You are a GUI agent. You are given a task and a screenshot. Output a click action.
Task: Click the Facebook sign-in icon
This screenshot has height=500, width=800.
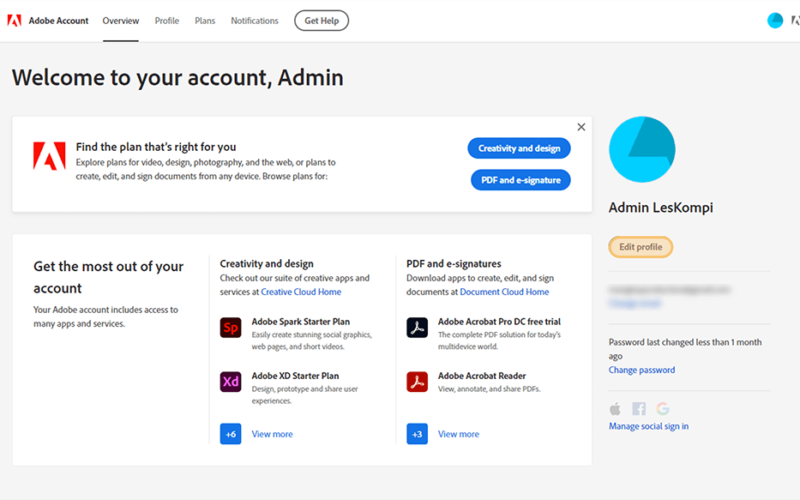pos(639,409)
